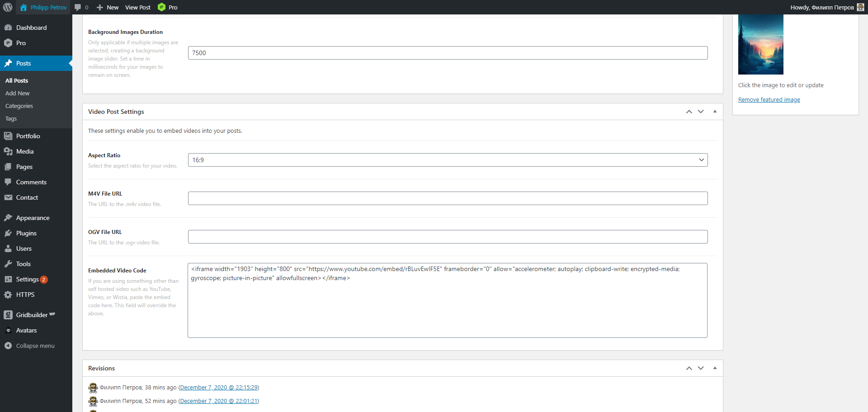Open the Gridbuilder sidebar icon
The height and width of the screenshot is (412, 868).
pyautogui.click(x=8, y=315)
